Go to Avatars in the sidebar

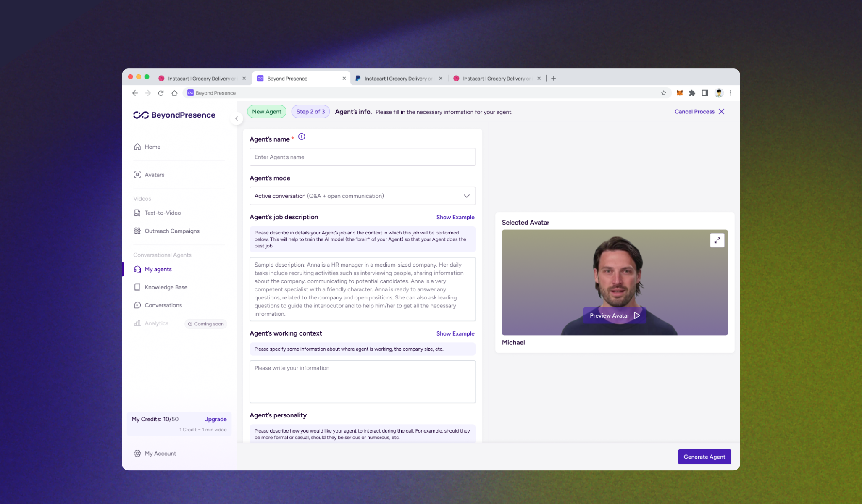[154, 175]
